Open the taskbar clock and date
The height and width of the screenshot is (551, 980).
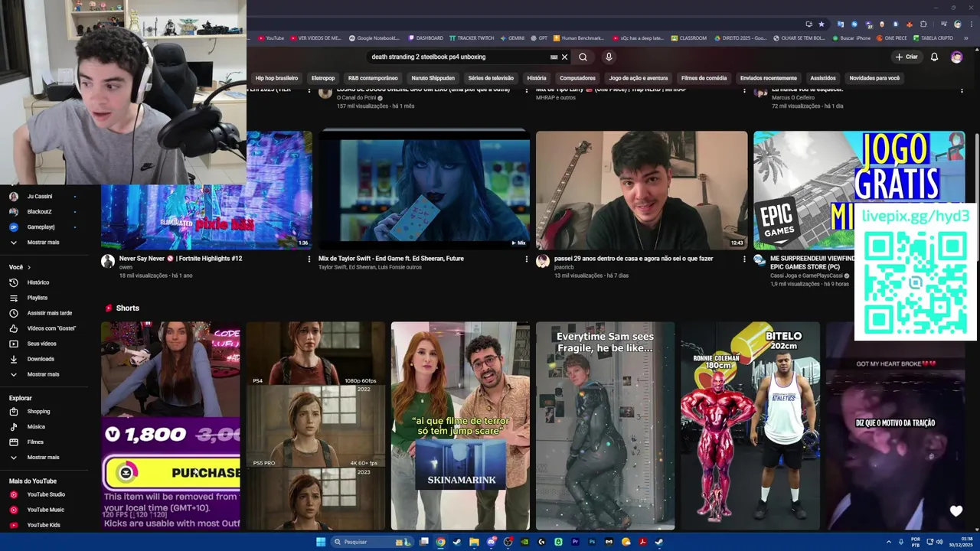pyautogui.click(x=961, y=542)
